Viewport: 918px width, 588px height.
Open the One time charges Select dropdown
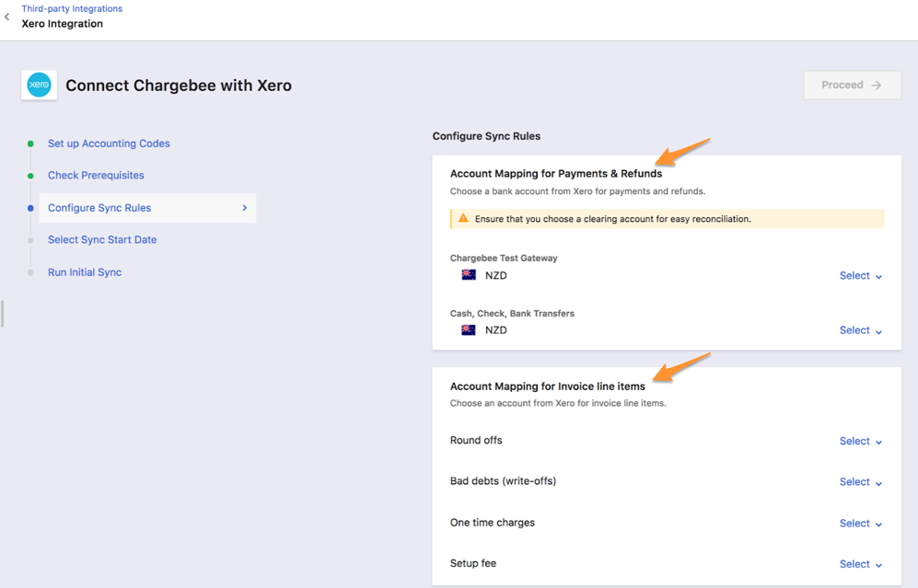(x=860, y=524)
